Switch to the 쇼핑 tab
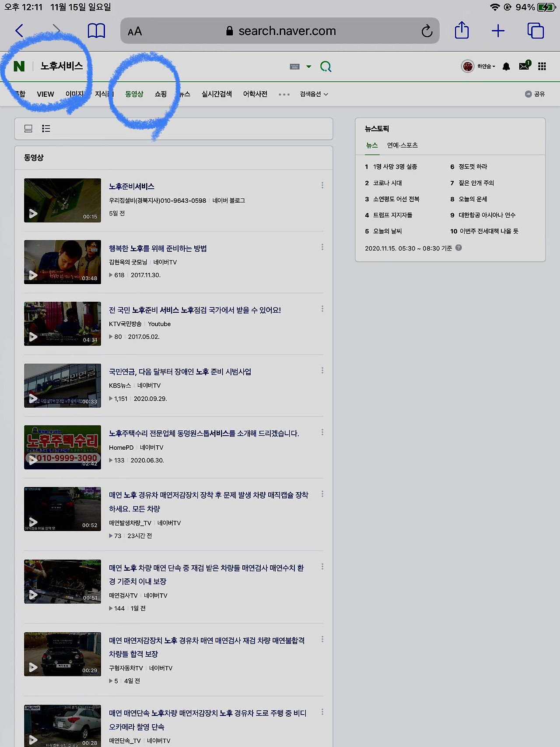This screenshot has height=747, width=560. tap(161, 94)
